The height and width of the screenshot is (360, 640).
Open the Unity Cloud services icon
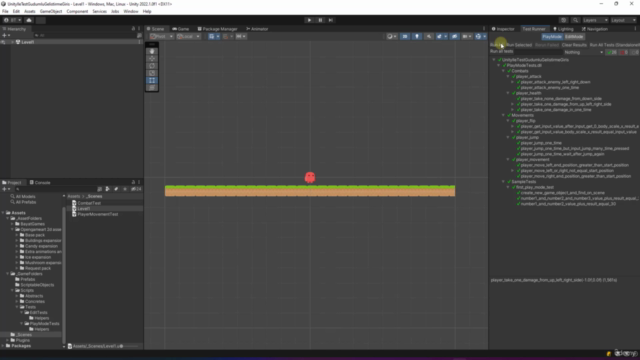point(29,20)
